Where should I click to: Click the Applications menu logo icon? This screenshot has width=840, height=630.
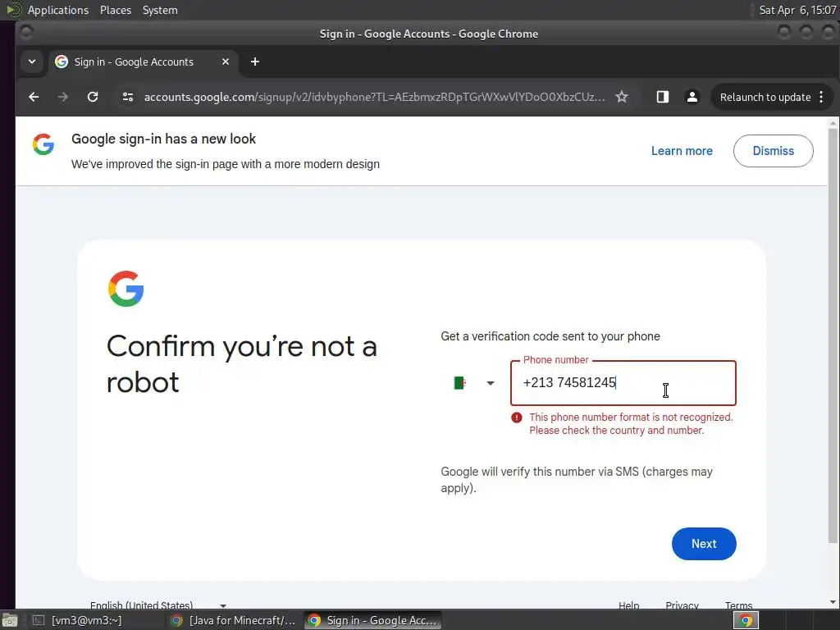(14, 10)
